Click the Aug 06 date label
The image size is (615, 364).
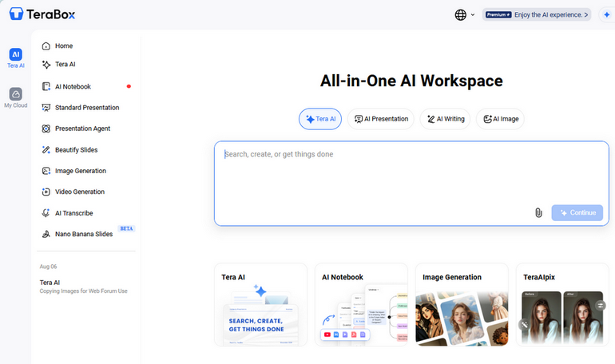48,267
